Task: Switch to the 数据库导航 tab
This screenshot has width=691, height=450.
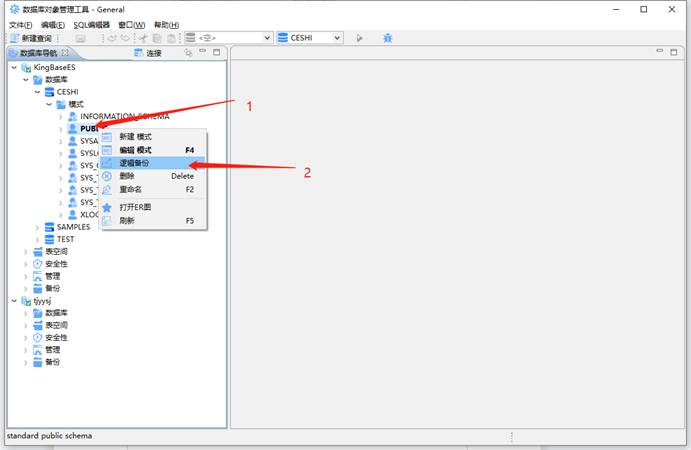Action: pyautogui.click(x=38, y=53)
